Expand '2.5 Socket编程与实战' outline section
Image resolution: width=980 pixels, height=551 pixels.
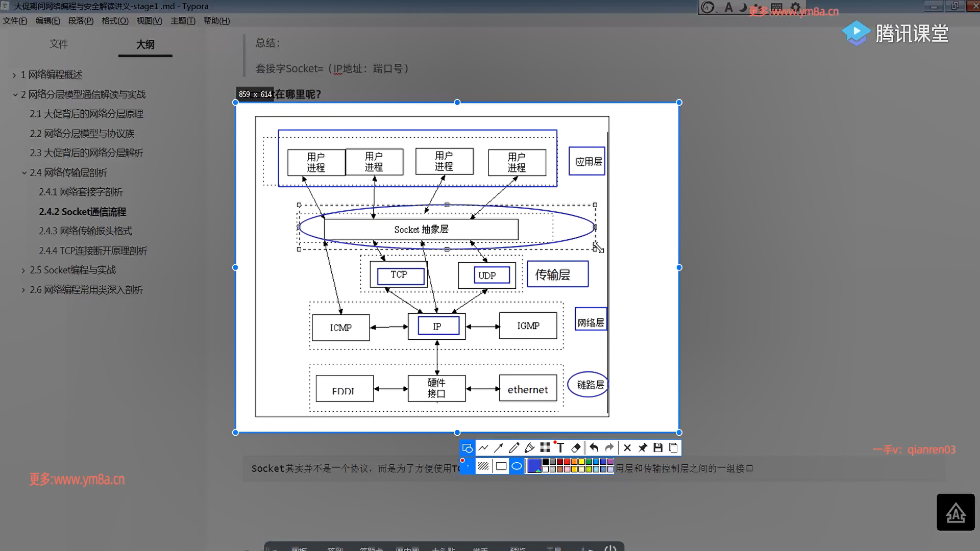coord(23,270)
